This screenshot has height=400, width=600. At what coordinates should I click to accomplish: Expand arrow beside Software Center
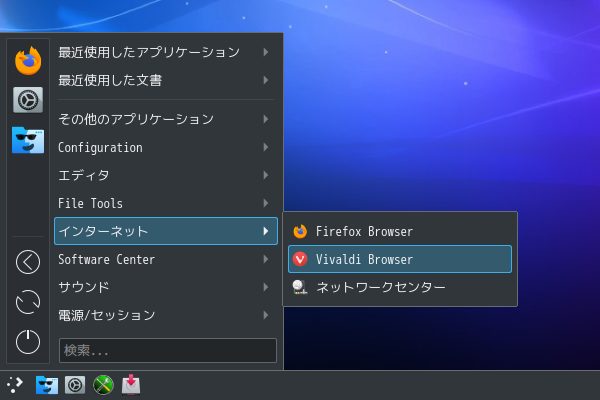266,259
